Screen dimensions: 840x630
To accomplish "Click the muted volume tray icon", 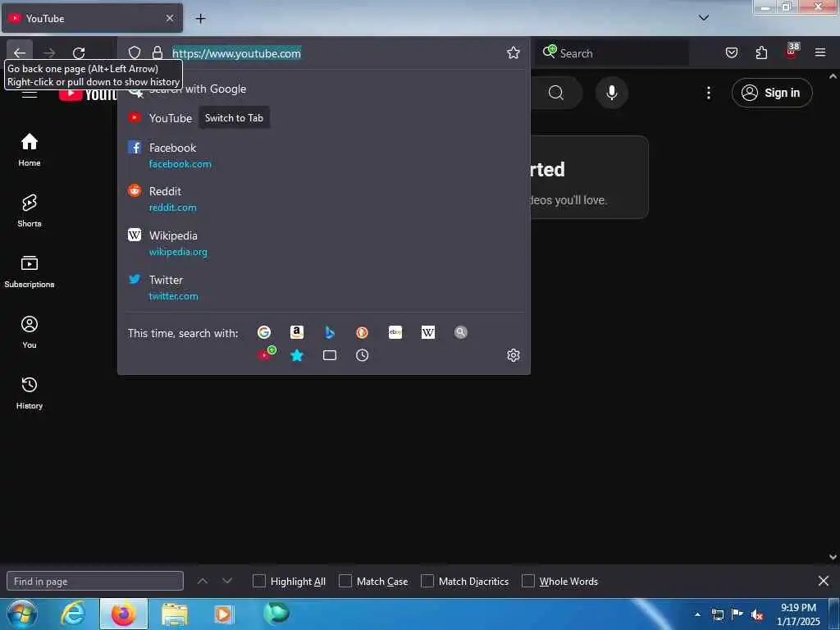I will [x=757, y=614].
